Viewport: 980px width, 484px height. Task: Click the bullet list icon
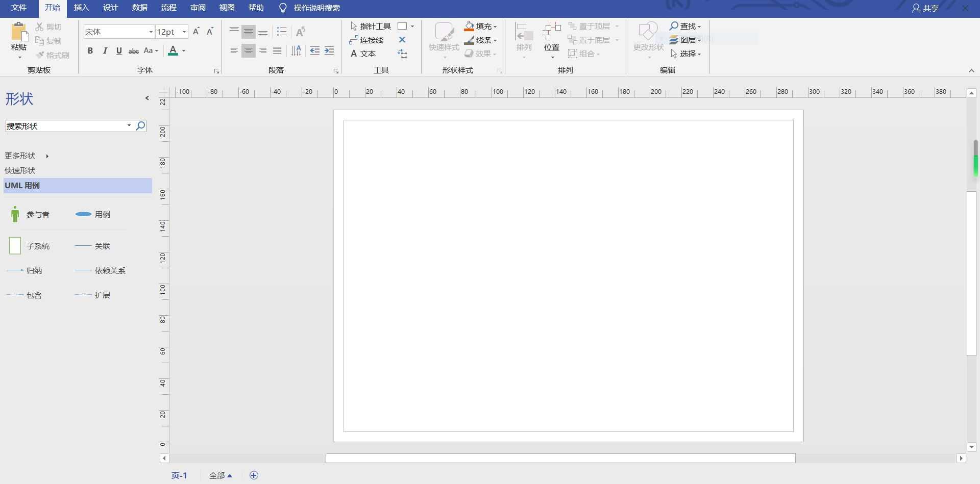click(x=282, y=32)
